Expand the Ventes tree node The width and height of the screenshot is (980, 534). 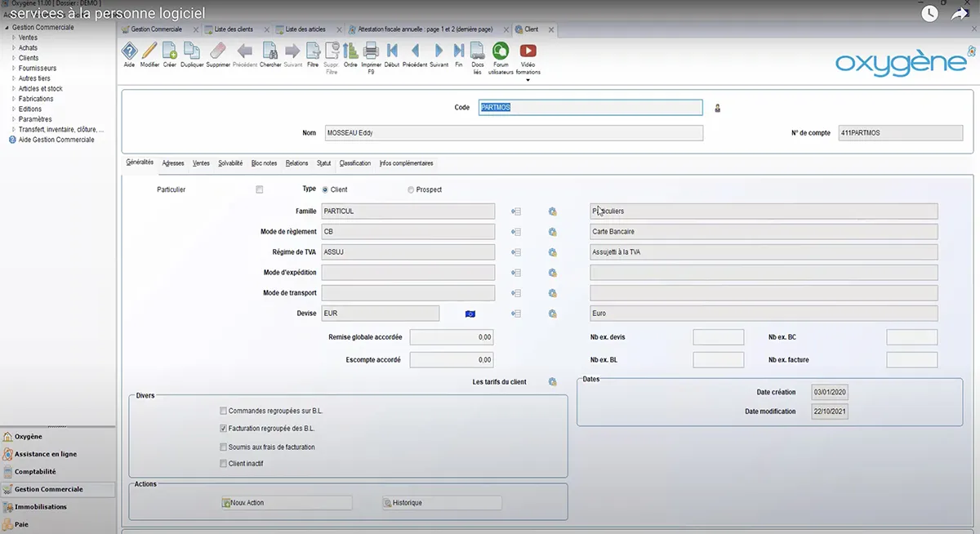[14, 38]
